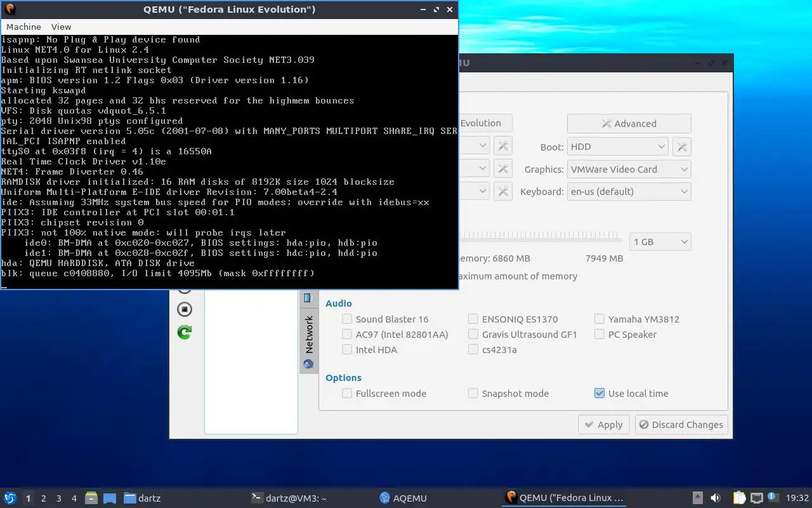This screenshot has width=812, height=508.
Task: Click the reset icon beside the Boot dropdown
Action: pyautogui.click(x=681, y=147)
